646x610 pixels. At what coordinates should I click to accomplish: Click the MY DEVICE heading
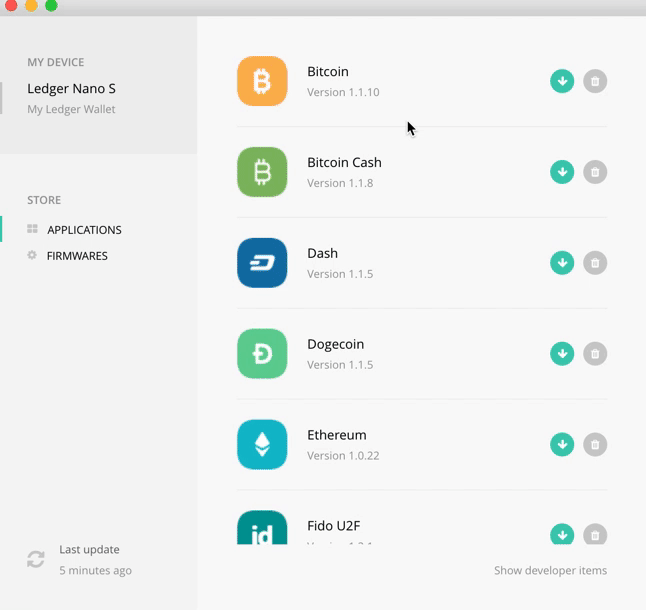point(56,62)
